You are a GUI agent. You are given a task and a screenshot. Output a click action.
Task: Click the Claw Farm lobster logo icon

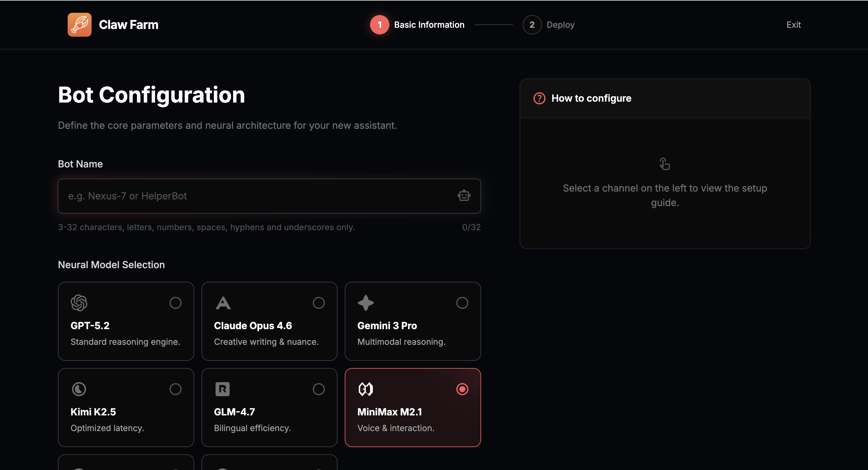point(79,25)
